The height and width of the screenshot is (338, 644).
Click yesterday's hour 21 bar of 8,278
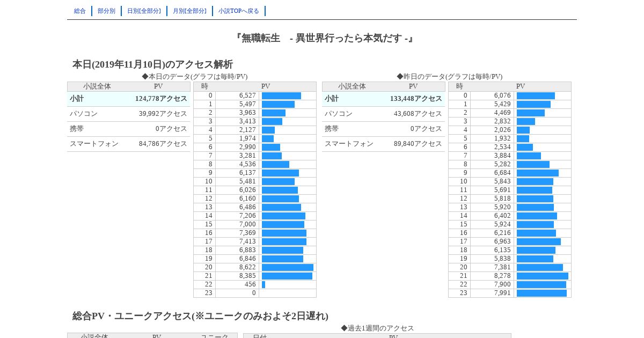(x=543, y=276)
